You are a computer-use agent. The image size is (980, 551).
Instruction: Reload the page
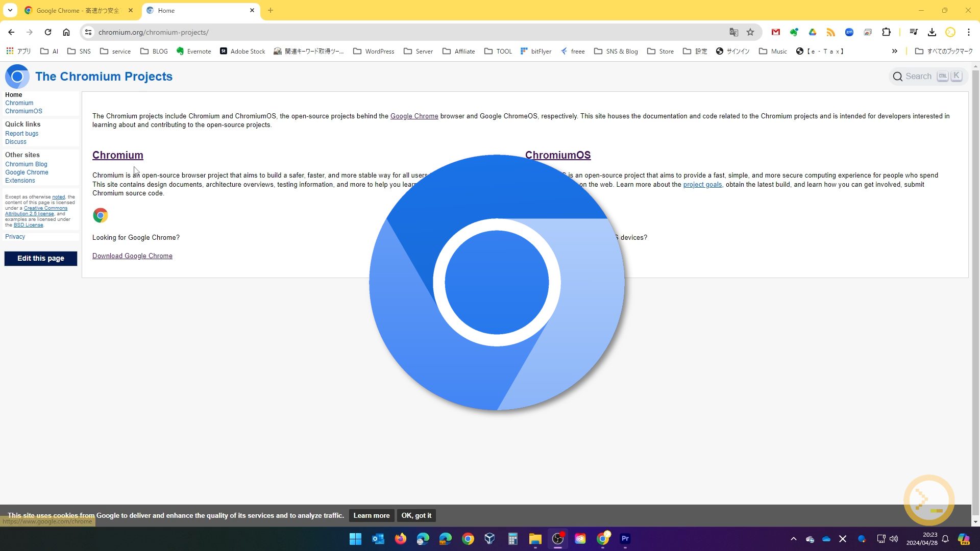click(x=48, y=32)
